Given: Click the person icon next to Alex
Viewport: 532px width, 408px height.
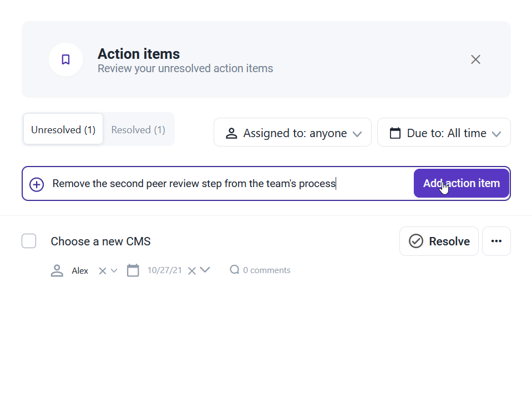Looking at the screenshot, I should (57, 270).
